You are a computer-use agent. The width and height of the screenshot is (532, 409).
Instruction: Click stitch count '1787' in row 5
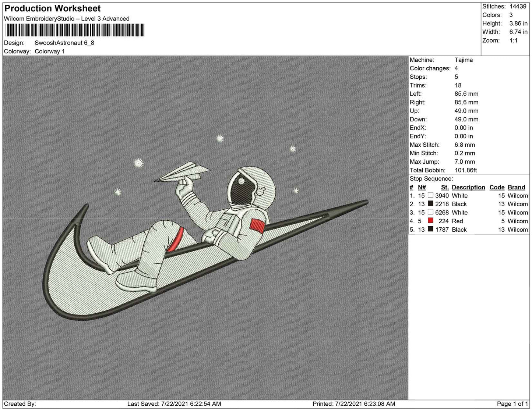tap(442, 230)
